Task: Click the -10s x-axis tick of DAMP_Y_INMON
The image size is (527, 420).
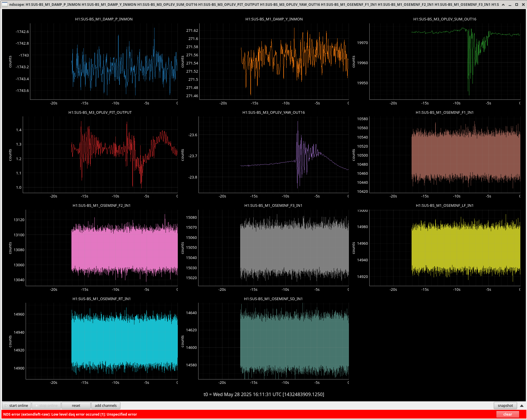Action: pos(286,103)
